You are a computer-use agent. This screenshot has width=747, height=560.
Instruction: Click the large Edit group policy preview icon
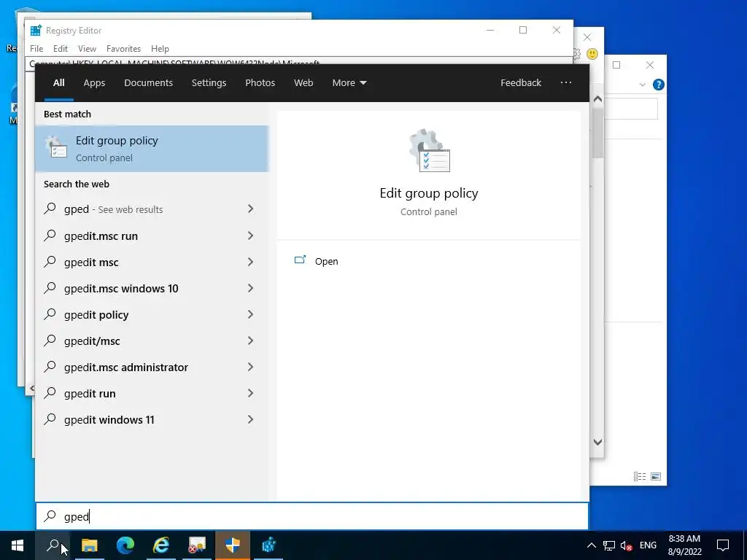429,150
